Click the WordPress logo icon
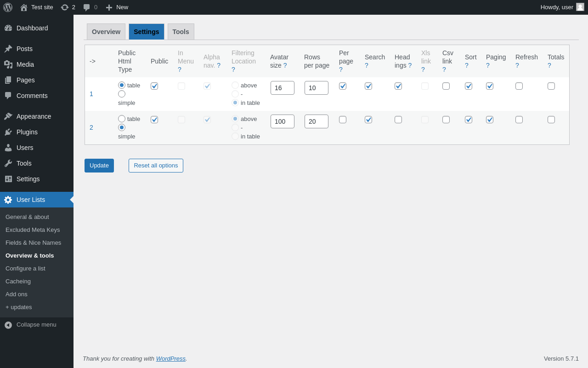The width and height of the screenshot is (588, 368). click(8, 7)
